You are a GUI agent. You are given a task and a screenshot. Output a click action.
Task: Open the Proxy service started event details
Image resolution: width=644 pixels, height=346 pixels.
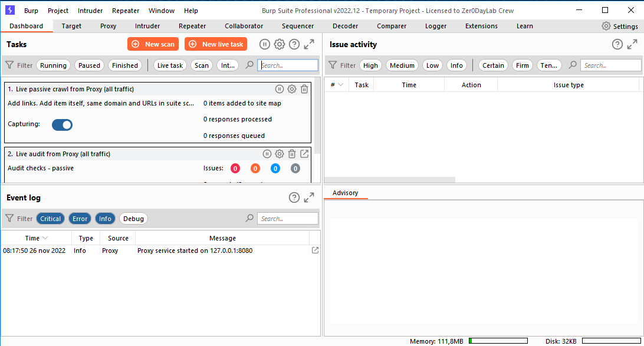tap(315, 251)
